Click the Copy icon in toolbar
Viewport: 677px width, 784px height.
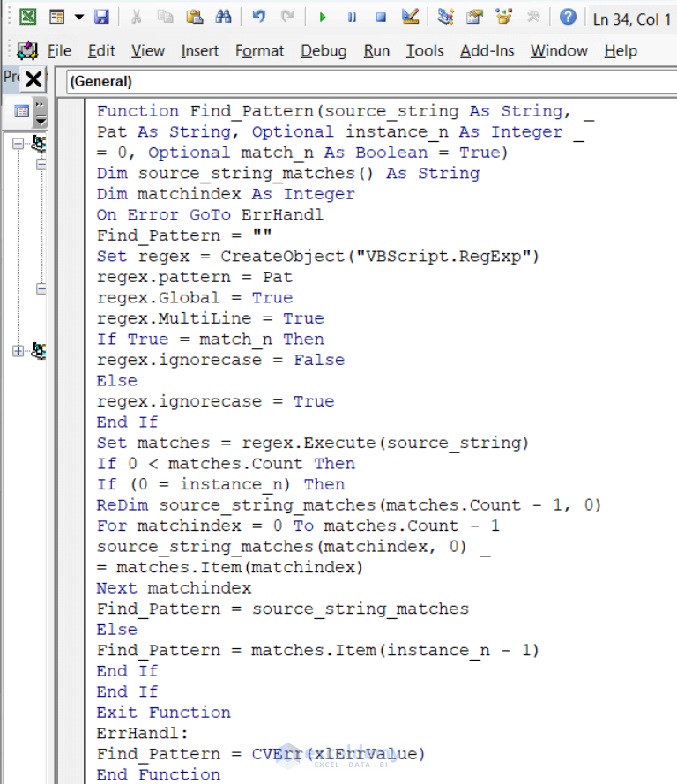pos(165,18)
